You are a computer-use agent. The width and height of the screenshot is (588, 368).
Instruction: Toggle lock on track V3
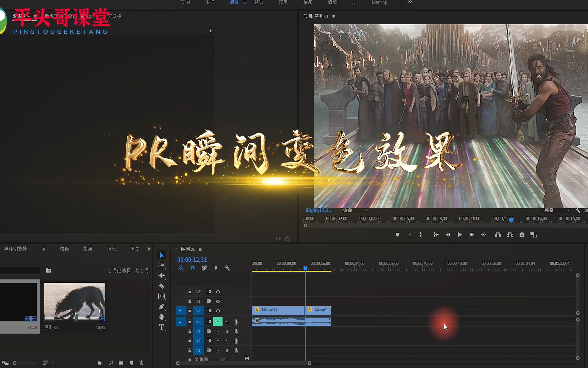(x=190, y=292)
